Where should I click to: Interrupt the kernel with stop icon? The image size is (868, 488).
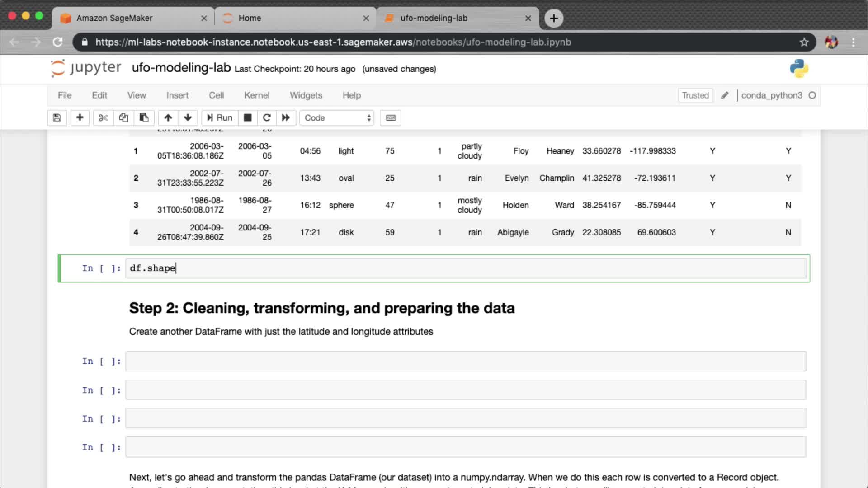pos(247,118)
